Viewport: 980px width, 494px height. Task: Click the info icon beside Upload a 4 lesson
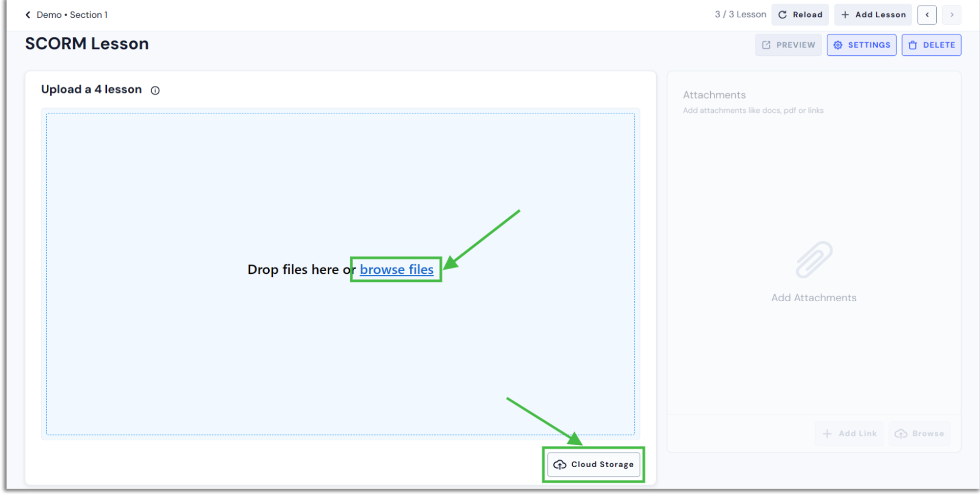(x=155, y=90)
